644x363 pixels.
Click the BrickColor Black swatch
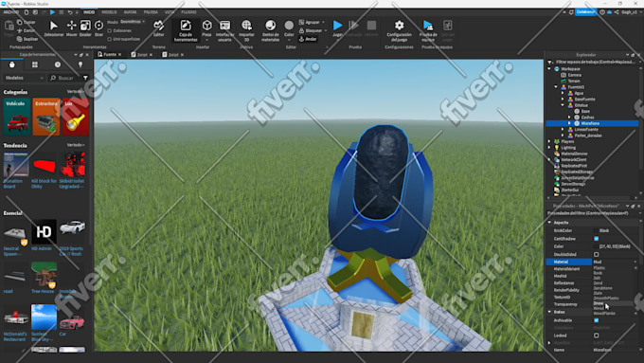(596, 230)
